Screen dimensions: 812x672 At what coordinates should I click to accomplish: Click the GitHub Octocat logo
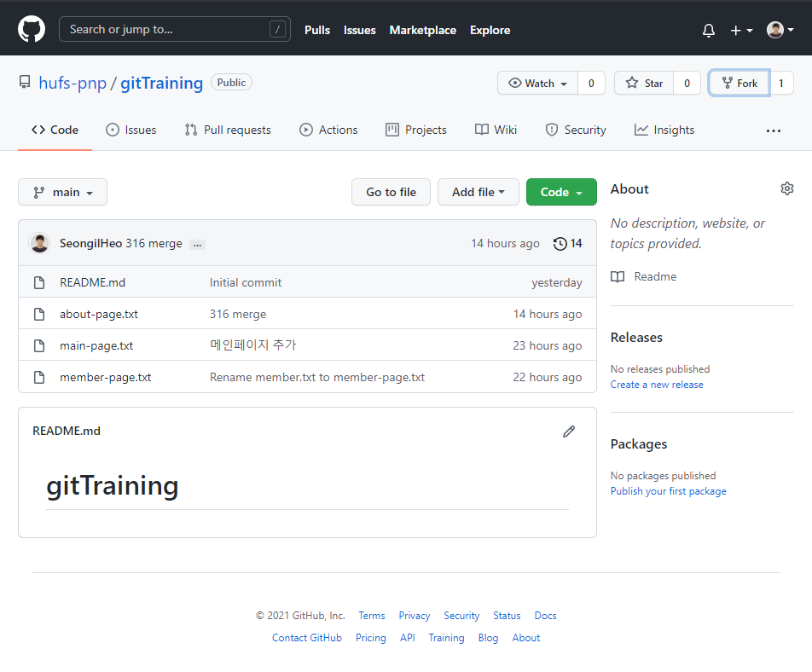point(32,30)
